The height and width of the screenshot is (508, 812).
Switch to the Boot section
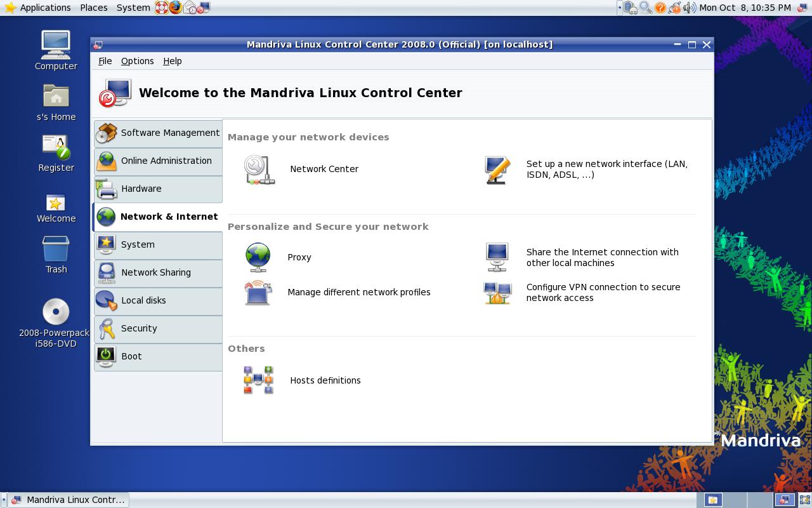coord(158,356)
